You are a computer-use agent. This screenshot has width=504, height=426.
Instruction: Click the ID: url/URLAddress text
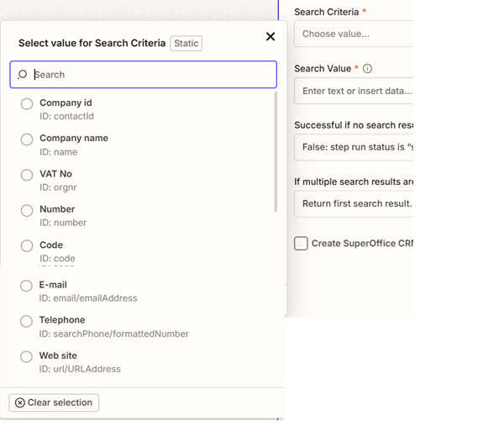pos(80,369)
